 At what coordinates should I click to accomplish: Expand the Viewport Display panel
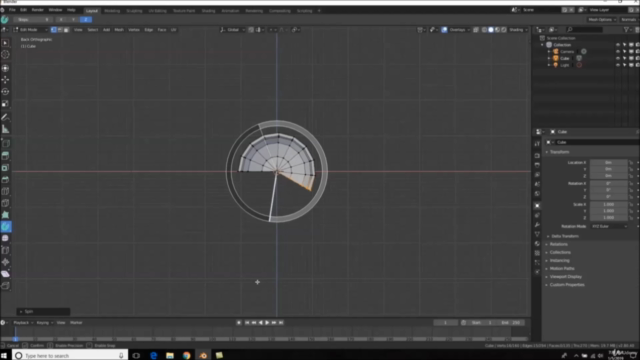(x=565, y=277)
